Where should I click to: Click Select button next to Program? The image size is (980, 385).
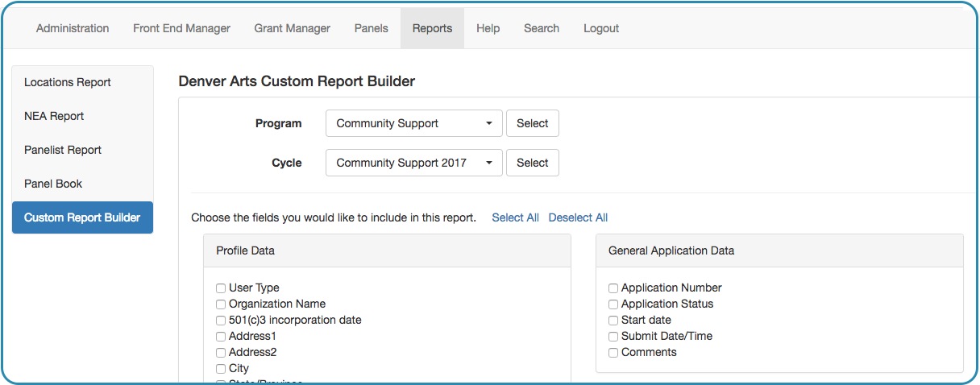click(532, 123)
